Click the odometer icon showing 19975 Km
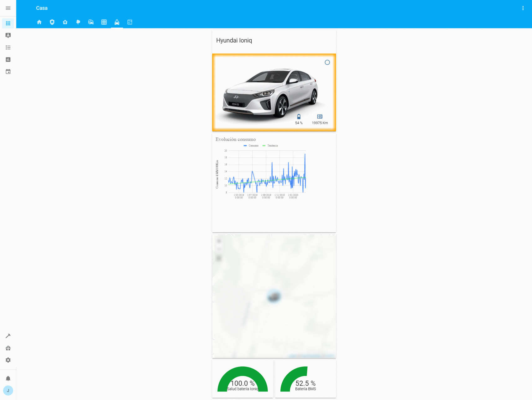This screenshot has height=400, width=532. pyautogui.click(x=320, y=116)
